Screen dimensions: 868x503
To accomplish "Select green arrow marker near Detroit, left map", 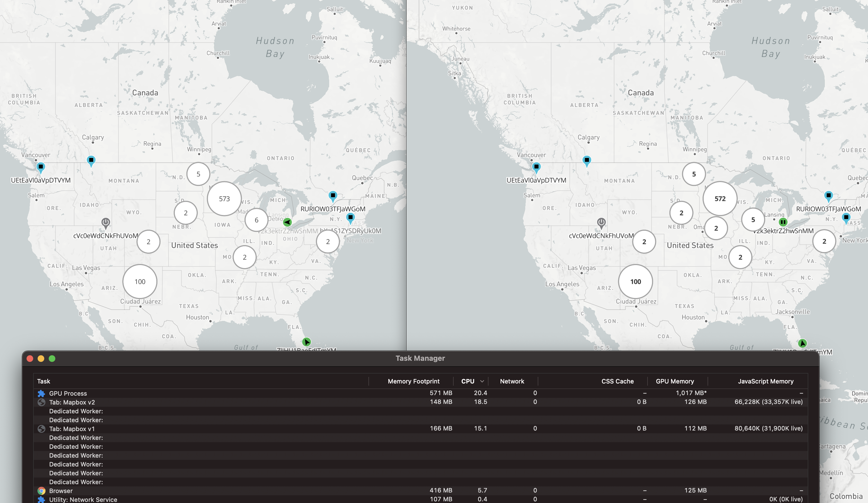I will coord(287,222).
